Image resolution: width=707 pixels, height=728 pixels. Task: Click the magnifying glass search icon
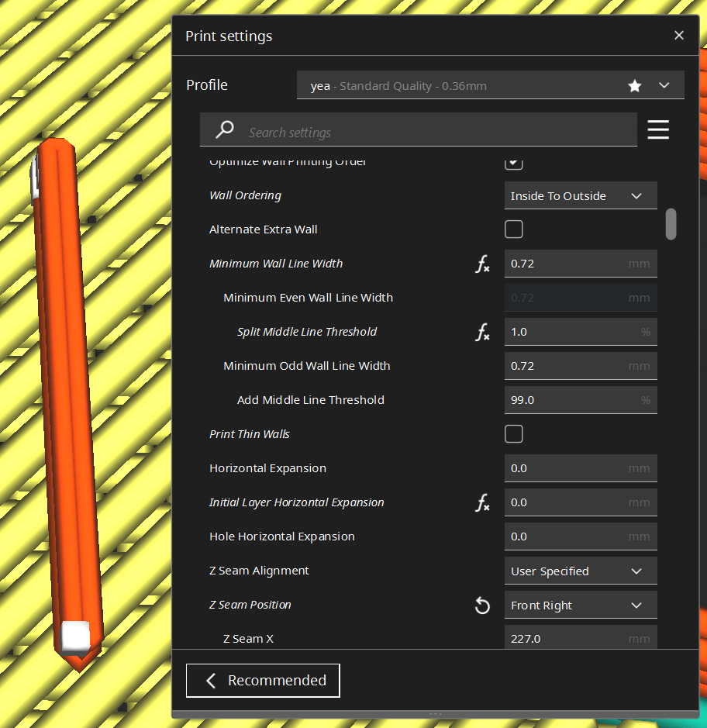[x=224, y=129]
